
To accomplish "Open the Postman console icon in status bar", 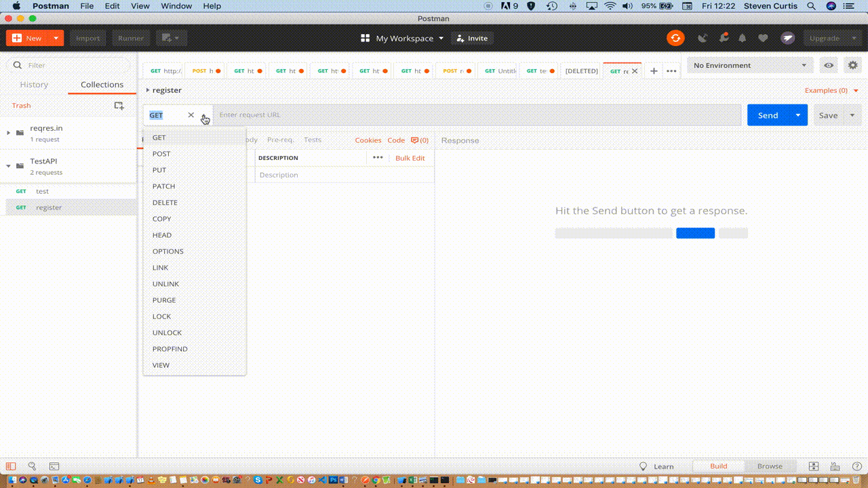I will click(54, 466).
